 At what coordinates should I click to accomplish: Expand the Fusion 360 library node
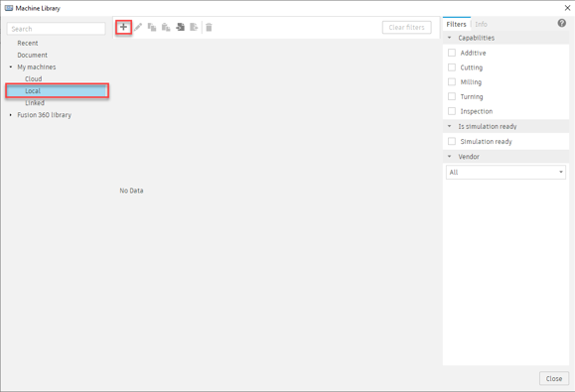(x=11, y=115)
